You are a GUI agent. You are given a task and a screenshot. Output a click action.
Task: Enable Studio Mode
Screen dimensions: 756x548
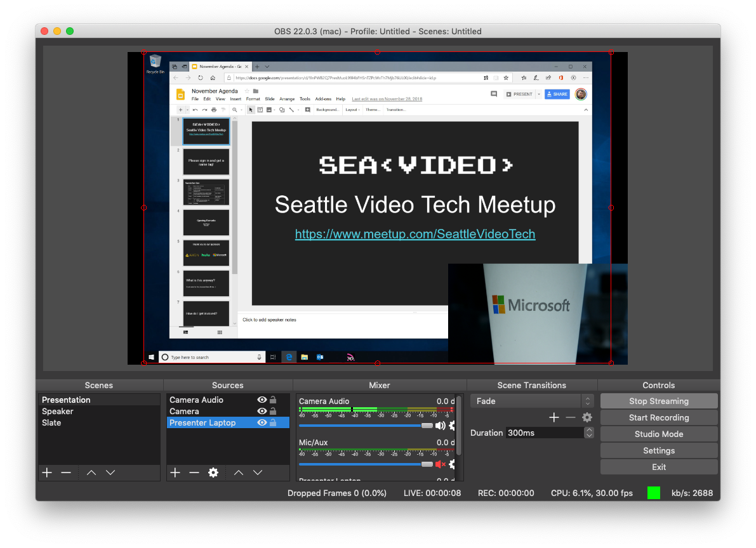coord(658,434)
